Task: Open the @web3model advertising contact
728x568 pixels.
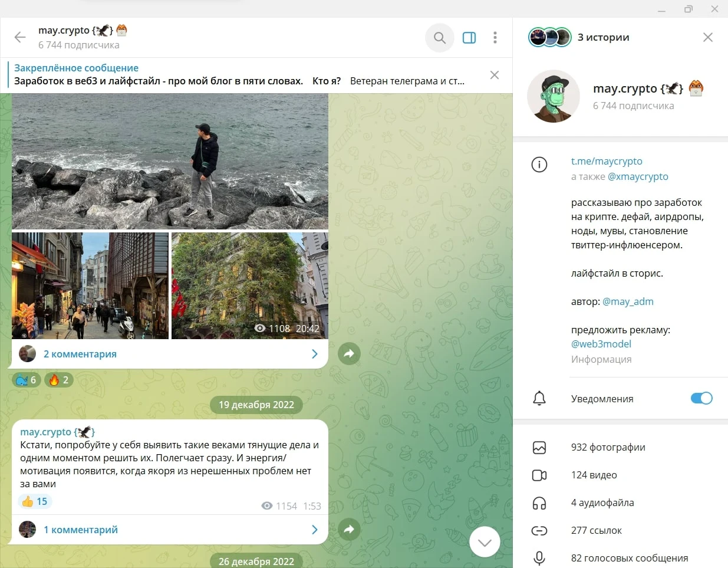Action: pyautogui.click(x=601, y=344)
